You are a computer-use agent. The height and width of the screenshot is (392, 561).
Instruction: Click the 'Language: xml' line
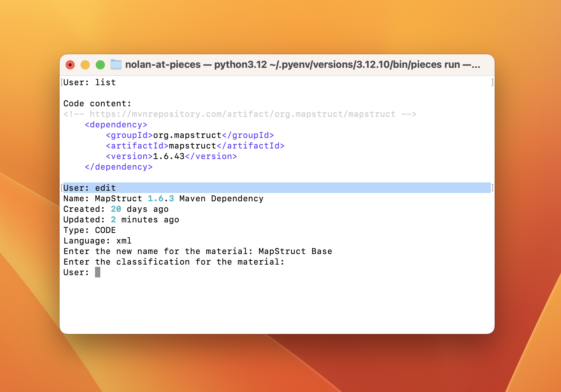(98, 241)
